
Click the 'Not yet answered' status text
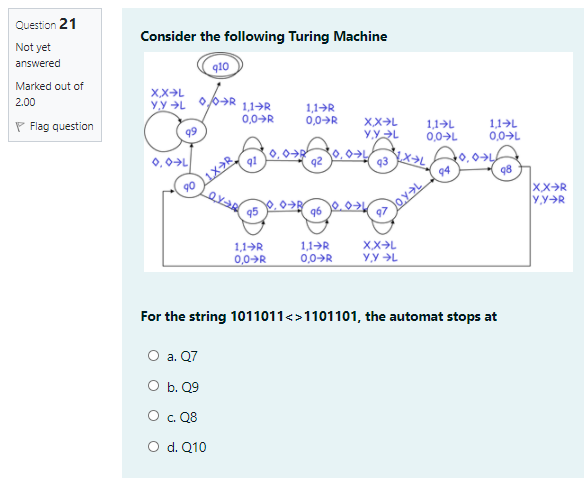click(x=38, y=55)
